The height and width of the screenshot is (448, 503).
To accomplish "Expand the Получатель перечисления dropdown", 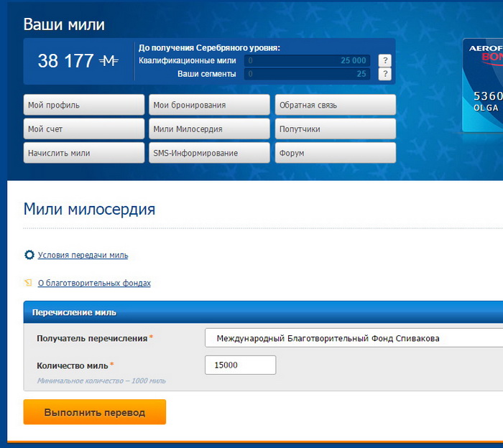I will [354, 338].
